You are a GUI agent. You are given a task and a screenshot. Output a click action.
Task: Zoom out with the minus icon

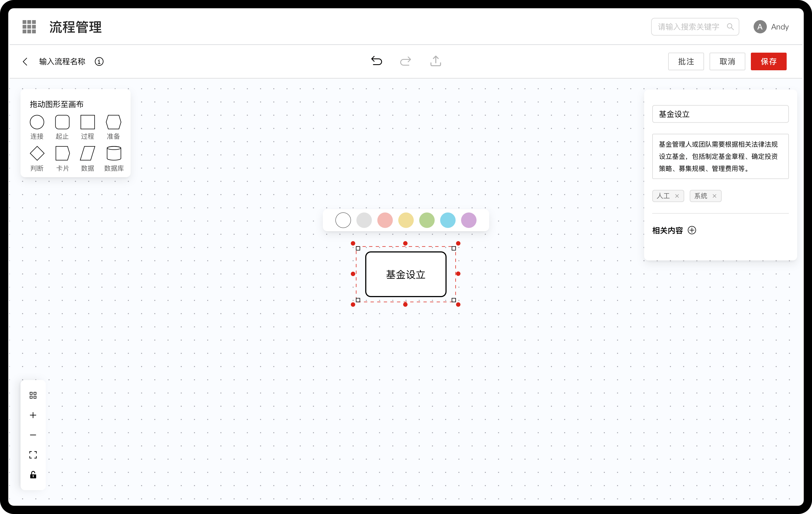point(33,435)
